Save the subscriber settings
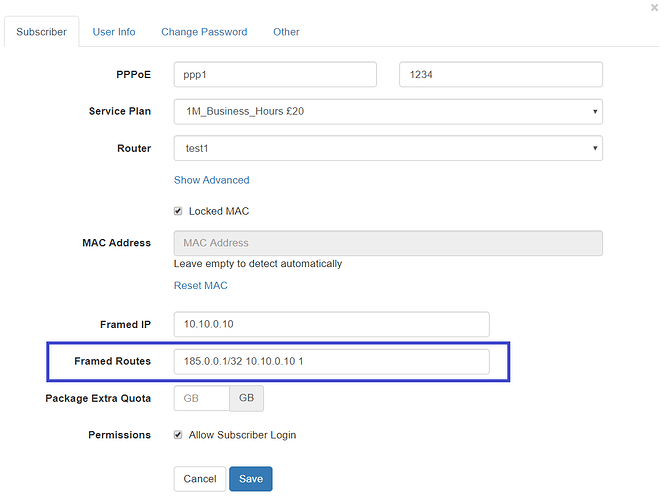This screenshot has width=664, height=500. 251,479
